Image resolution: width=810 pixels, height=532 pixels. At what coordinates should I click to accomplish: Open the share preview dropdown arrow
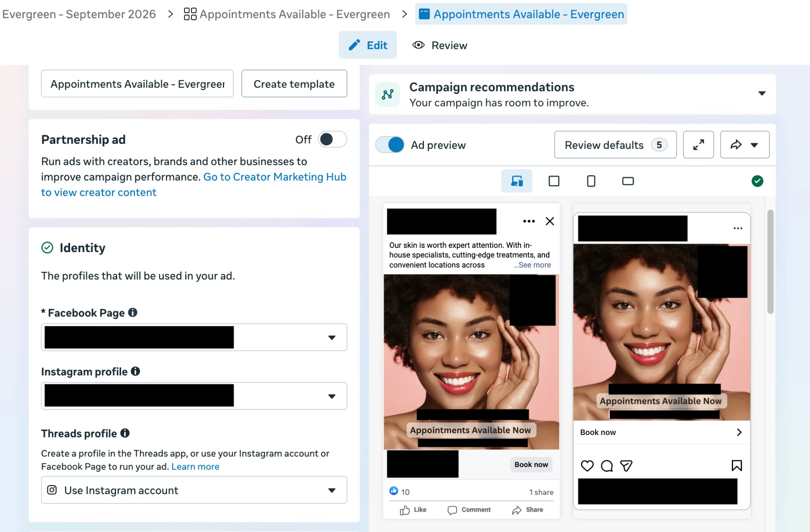(754, 145)
